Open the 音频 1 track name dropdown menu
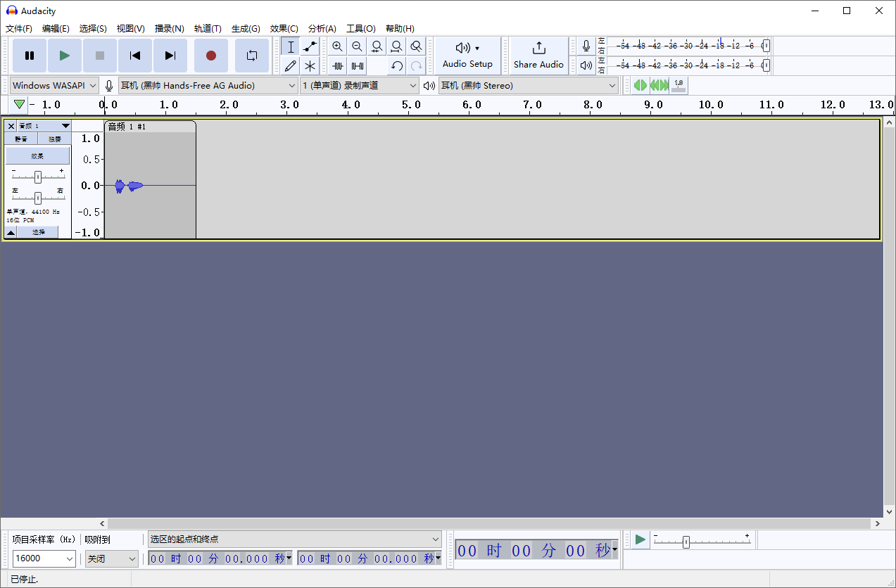896x588 pixels. (44, 126)
